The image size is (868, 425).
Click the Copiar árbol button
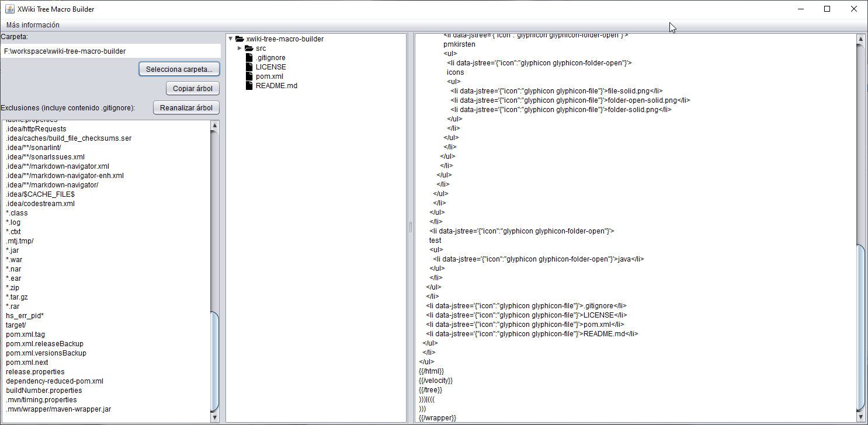click(193, 88)
